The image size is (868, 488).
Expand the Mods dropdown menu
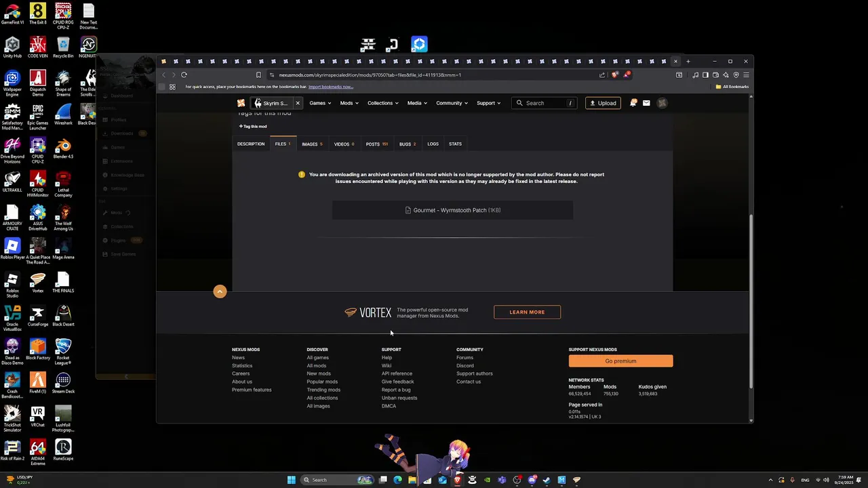tap(349, 103)
